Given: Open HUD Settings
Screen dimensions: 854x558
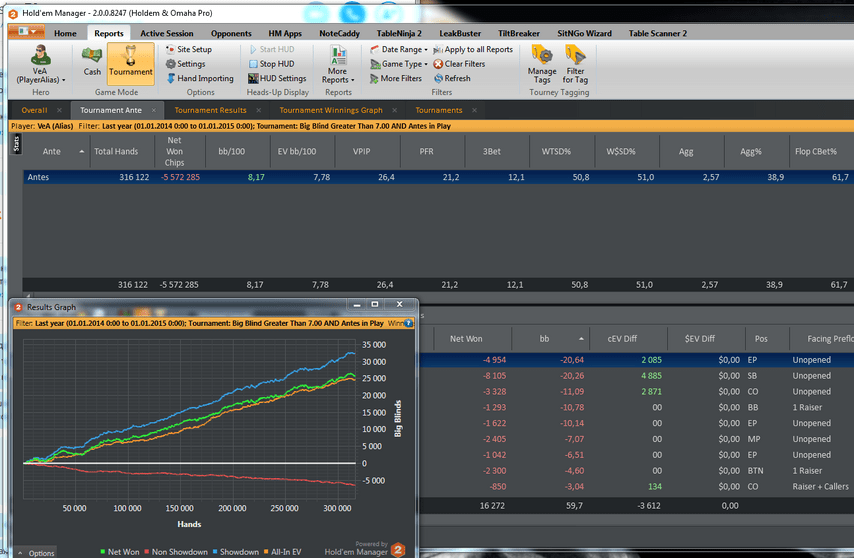Looking at the screenshot, I should [x=277, y=78].
